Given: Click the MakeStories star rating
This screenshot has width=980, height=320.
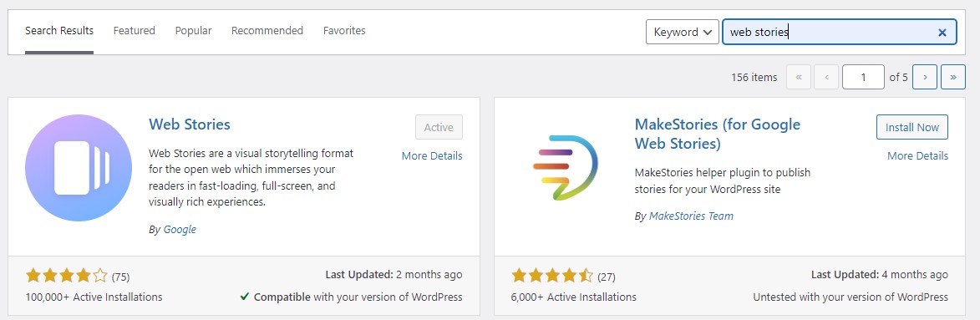Looking at the screenshot, I should click(x=552, y=276).
